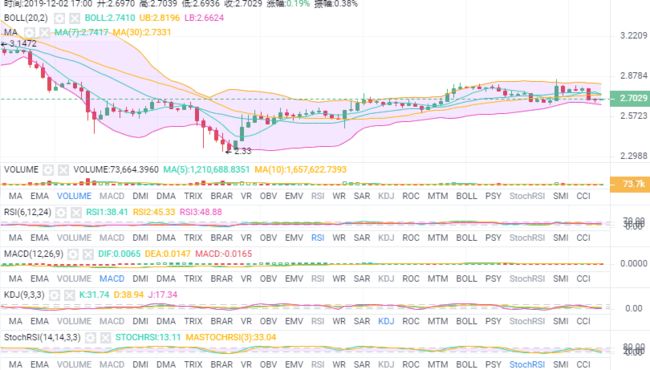Switch VOLUME panel's row to DMI

pyautogui.click(x=141, y=196)
